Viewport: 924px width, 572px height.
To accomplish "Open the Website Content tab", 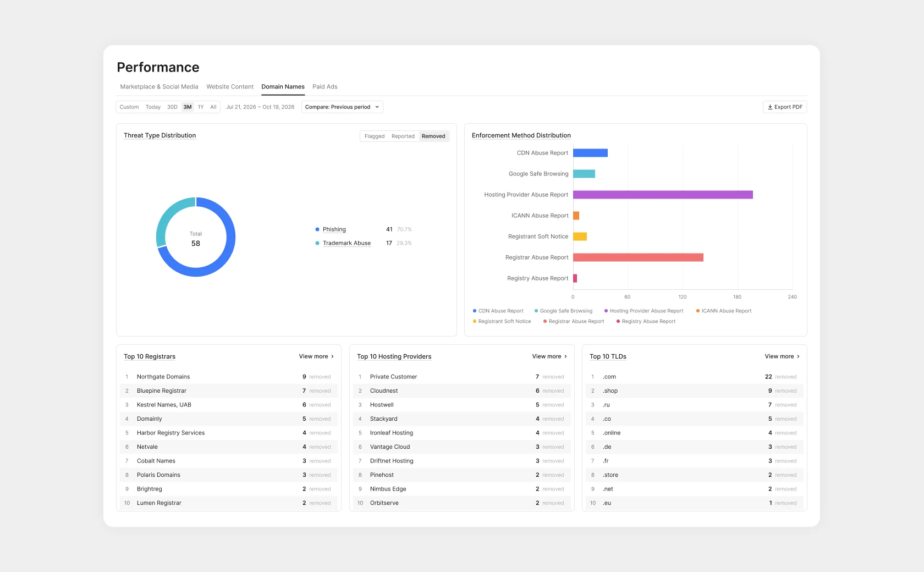I will pos(230,87).
